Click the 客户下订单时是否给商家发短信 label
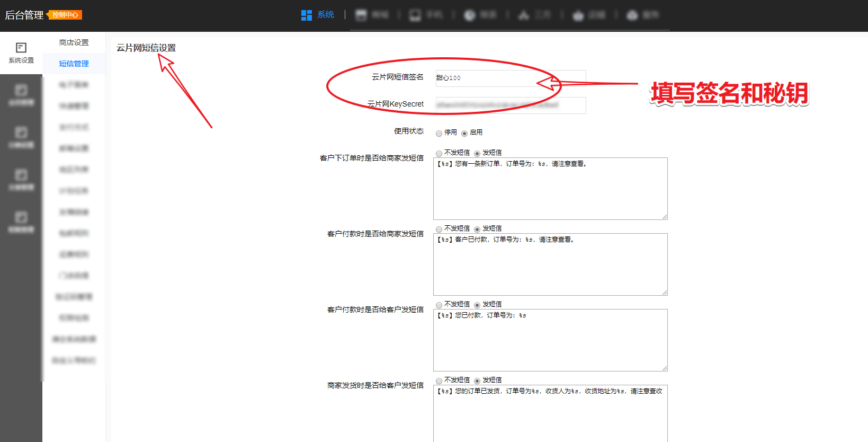868x442 pixels. click(x=372, y=158)
